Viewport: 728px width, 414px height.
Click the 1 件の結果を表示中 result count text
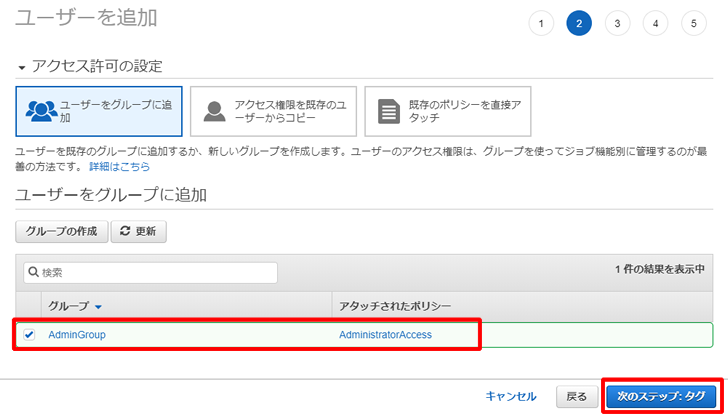point(660,269)
